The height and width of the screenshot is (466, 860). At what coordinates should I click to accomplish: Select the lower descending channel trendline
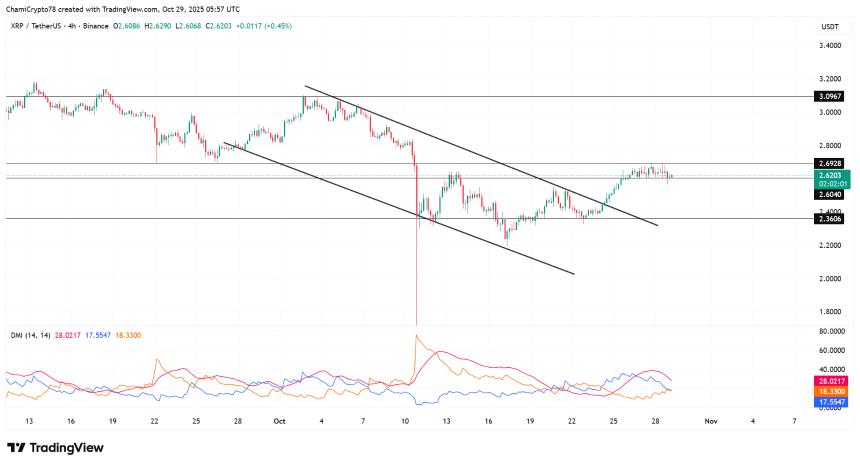click(400, 207)
